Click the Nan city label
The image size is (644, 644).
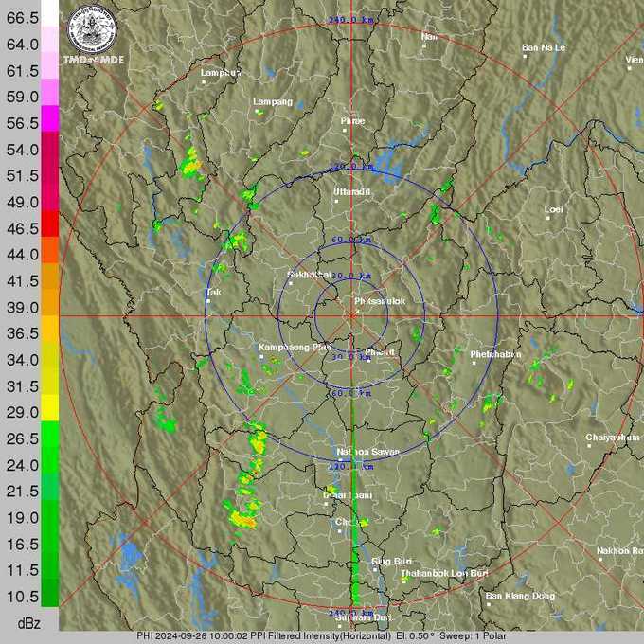click(429, 37)
